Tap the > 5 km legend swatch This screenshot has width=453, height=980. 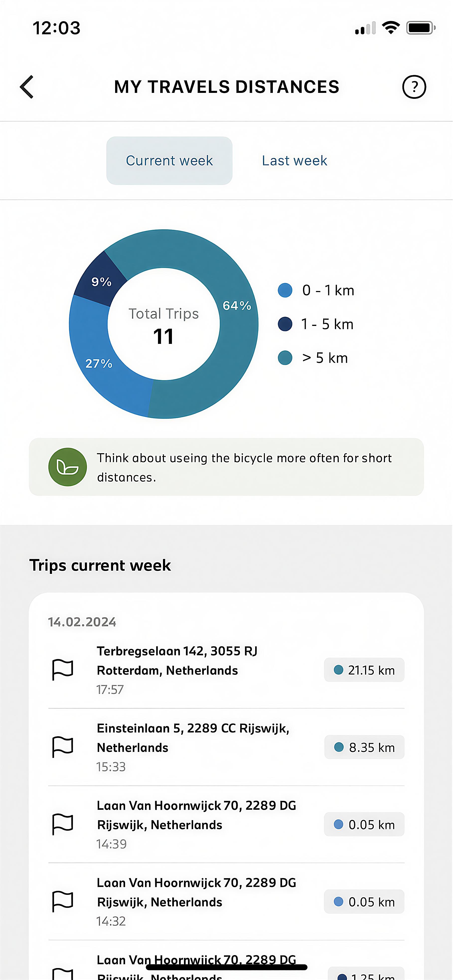click(285, 358)
